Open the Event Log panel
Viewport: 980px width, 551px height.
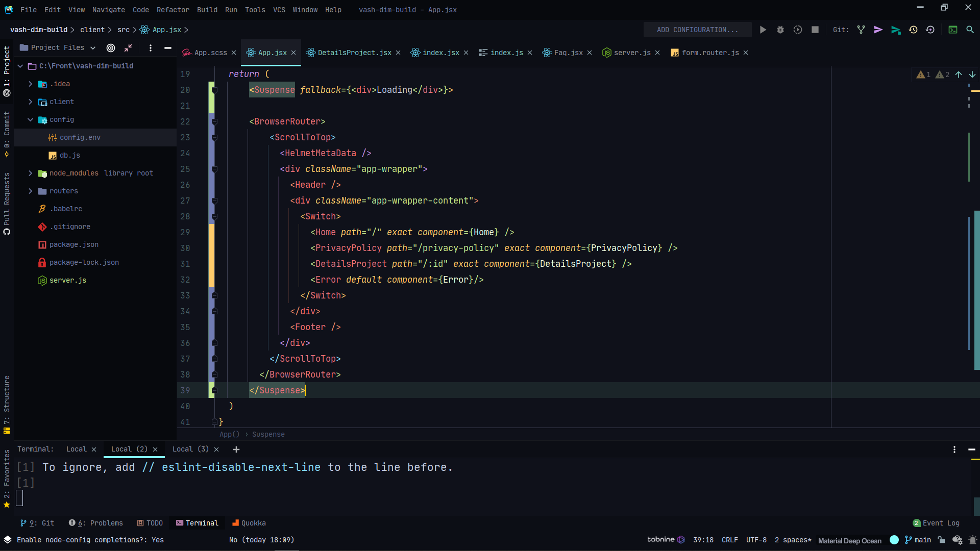pyautogui.click(x=936, y=523)
